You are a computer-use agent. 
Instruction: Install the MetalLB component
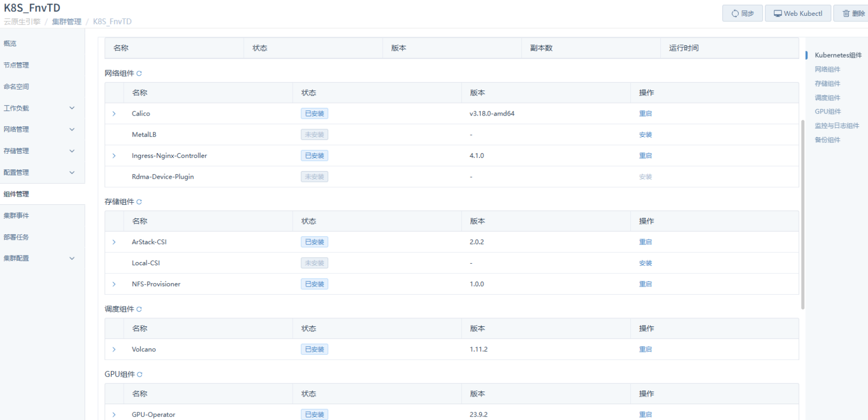tap(645, 135)
